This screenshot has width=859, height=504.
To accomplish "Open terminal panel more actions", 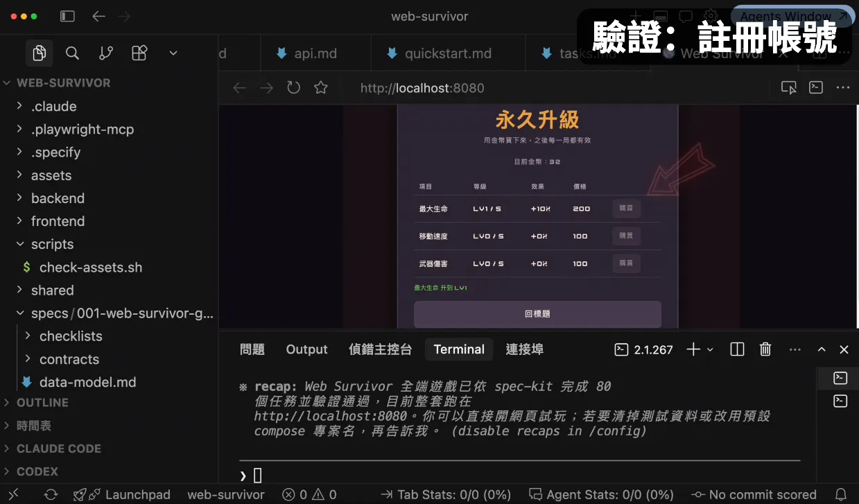I will [x=795, y=349].
